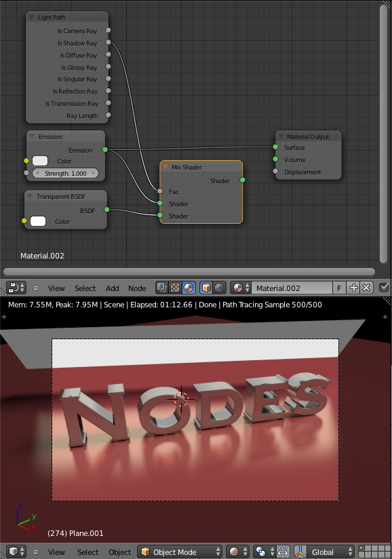Collapse the Mix Shader node

coord(165,167)
